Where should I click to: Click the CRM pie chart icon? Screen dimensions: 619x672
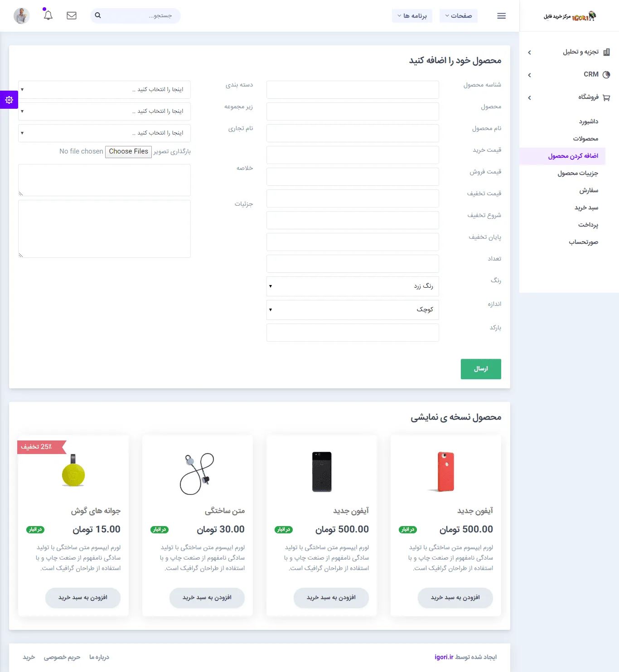click(606, 74)
